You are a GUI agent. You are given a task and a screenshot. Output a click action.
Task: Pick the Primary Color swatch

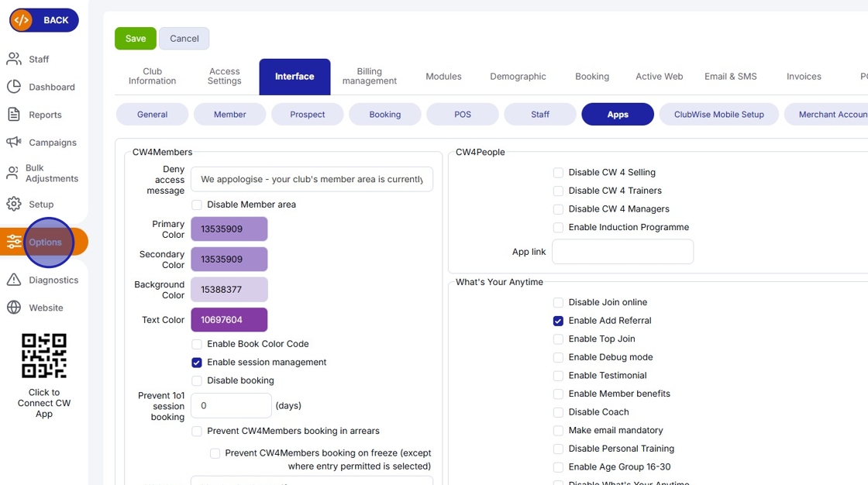[229, 229]
